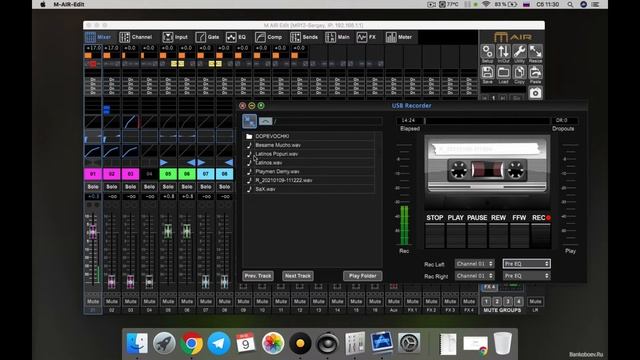Open Finder from the Dock
640x360 pixels.
pos(137,343)
